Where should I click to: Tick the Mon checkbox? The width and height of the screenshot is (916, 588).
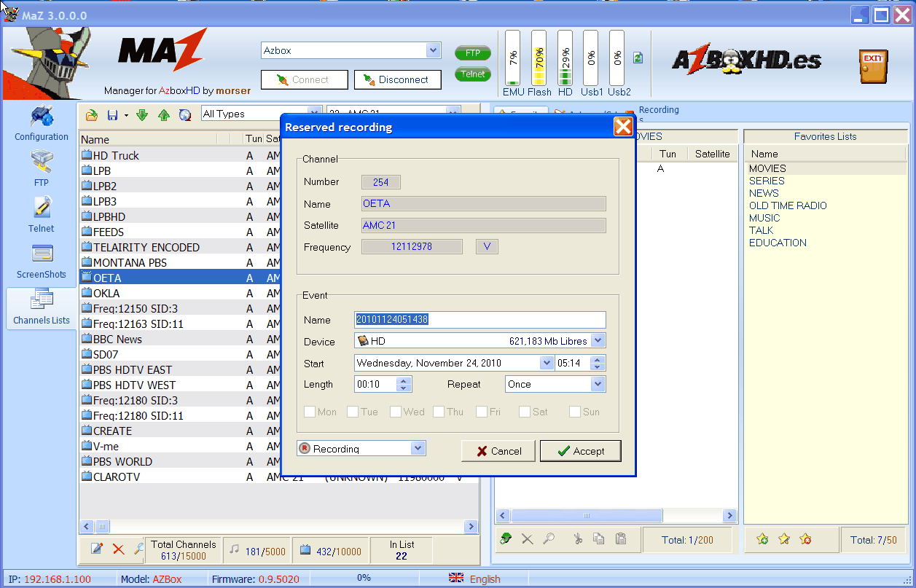tap(310, 412)
